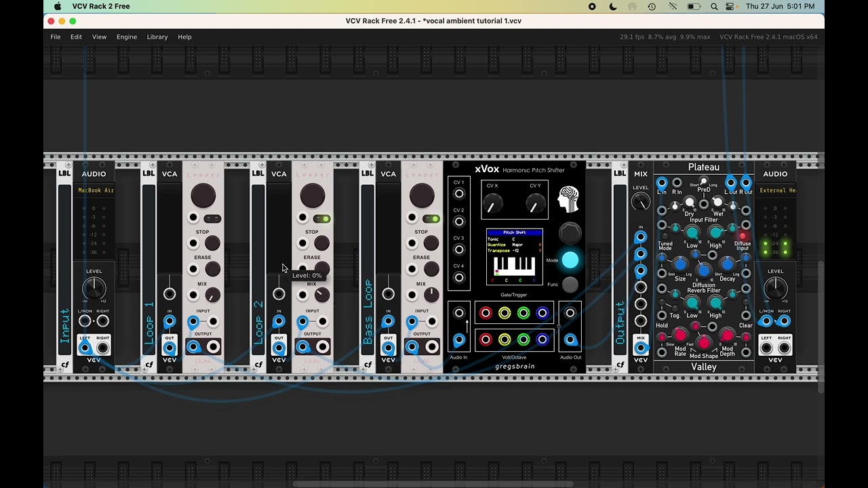Click the gregsbrain head logo on xVox
Screen dimensions: 868x488
pyautogui.click(x=568, y=199)
